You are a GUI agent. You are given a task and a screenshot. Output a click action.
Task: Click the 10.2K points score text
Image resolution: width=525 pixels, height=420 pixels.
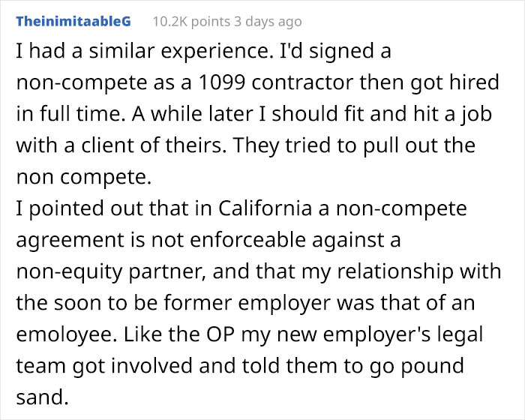[191, 22]
